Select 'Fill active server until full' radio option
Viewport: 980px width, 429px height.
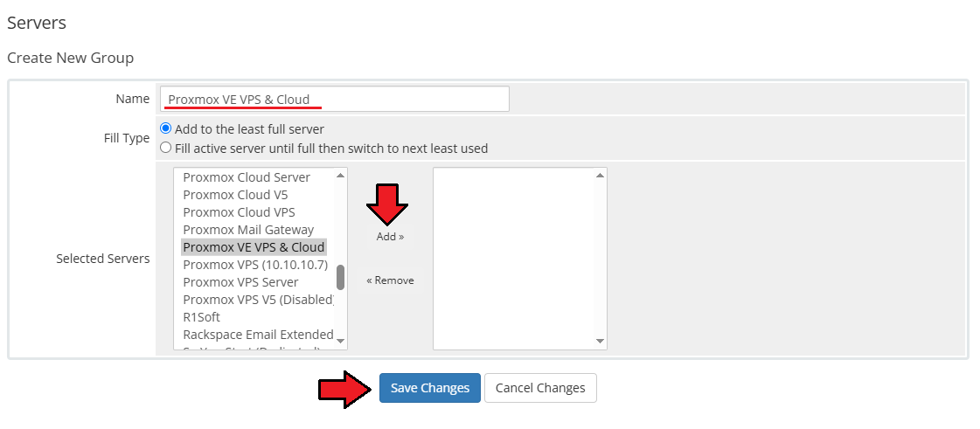[165, 148]
